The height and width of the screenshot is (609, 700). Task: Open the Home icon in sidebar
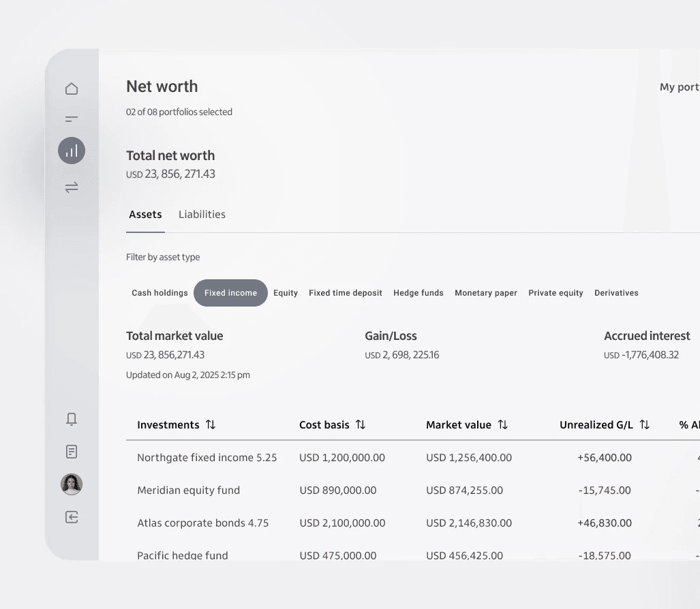pyautogui.click(x=72, y=89)
